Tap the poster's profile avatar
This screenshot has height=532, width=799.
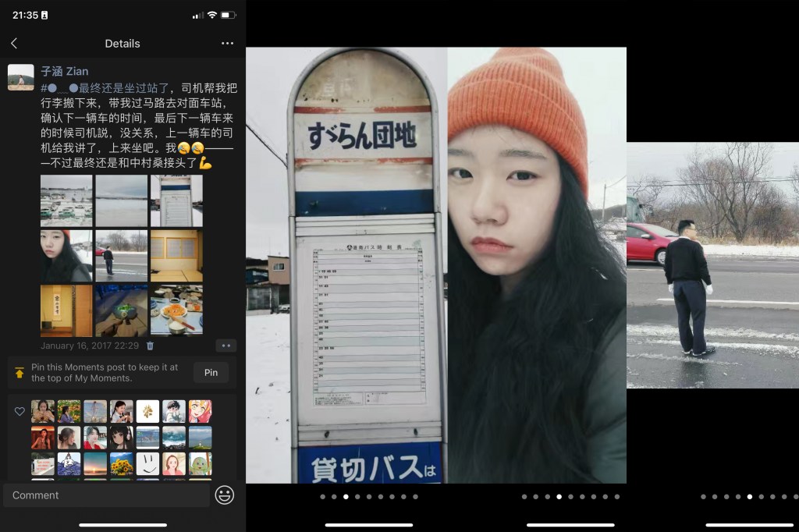click(21, 77)
